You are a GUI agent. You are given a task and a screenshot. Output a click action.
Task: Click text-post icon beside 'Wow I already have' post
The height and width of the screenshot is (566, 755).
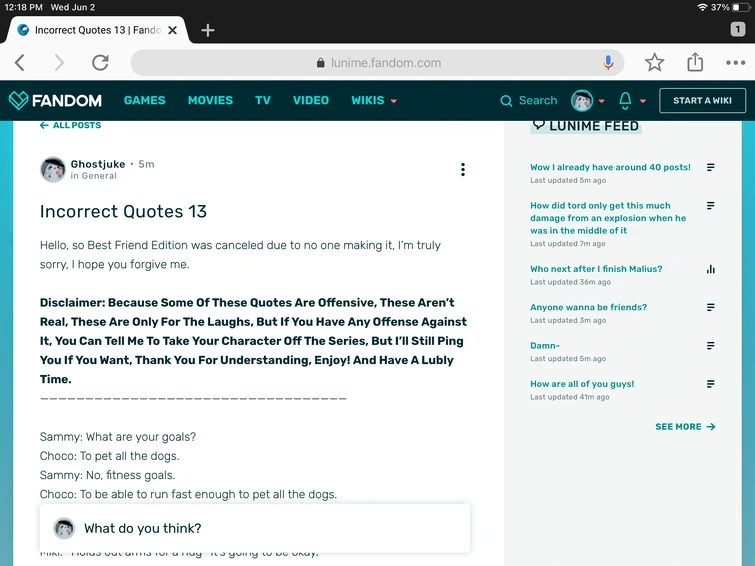[710, 167]
